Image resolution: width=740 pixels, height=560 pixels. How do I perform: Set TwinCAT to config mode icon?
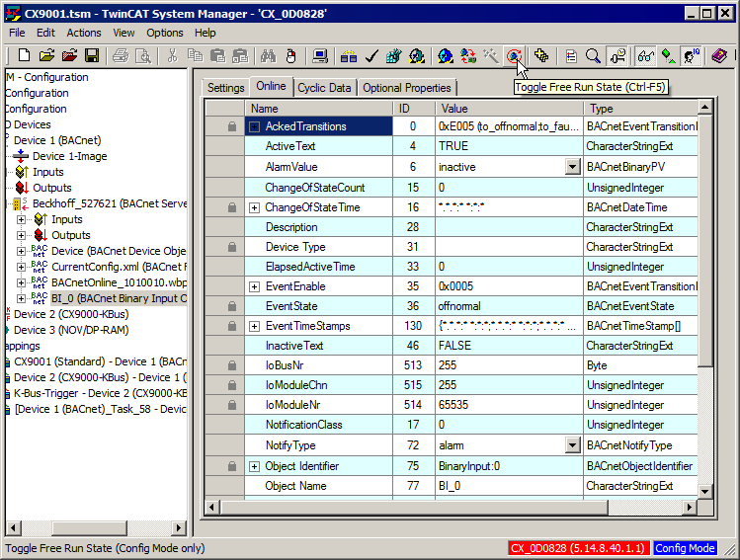(445, 56)
